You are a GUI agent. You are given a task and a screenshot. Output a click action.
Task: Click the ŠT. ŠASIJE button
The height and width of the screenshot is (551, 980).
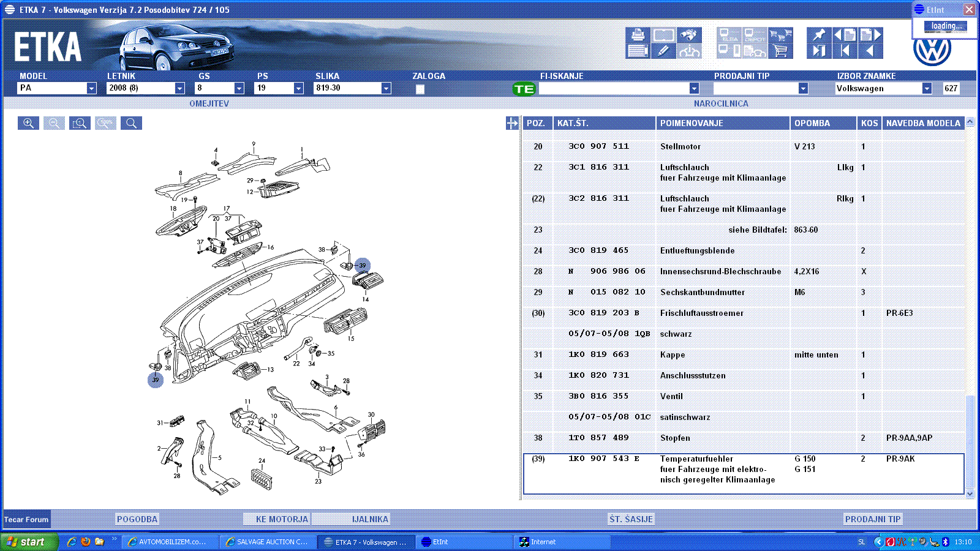point(631,519)
